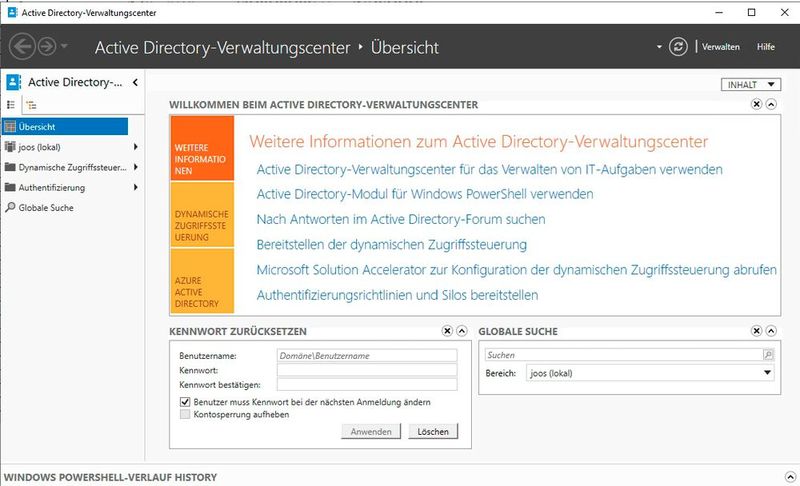Expand the joos (lokal) submenu arrow
Image resolution: width=800 pixels, height=486 pixels.
tap(136, 146)
